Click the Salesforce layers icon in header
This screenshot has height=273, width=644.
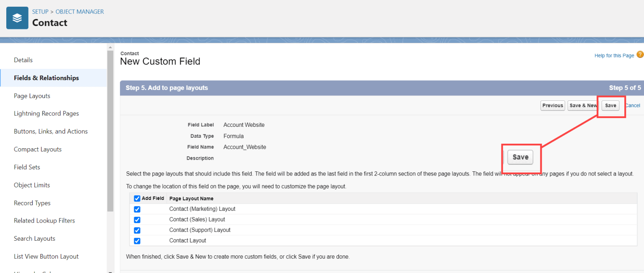[x=17, y=18]
